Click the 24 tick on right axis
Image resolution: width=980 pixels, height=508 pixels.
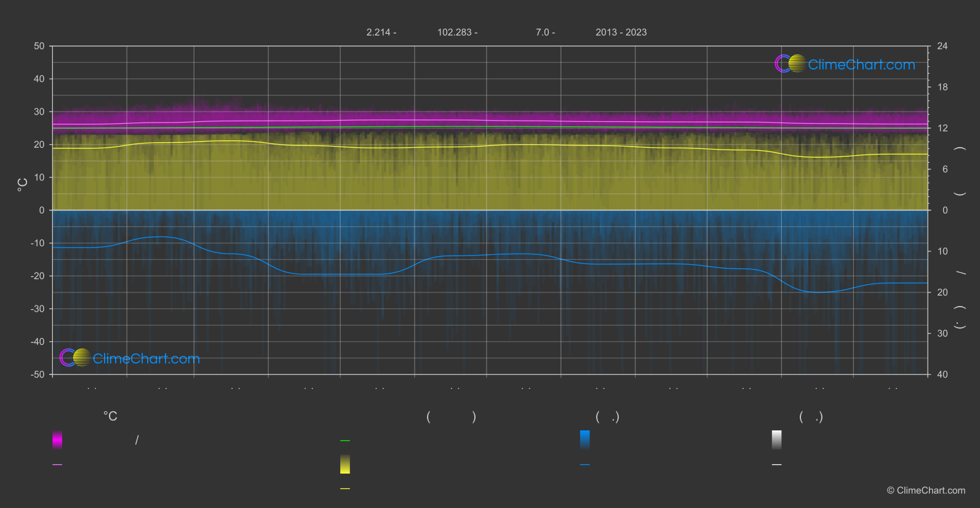[942, 46]
